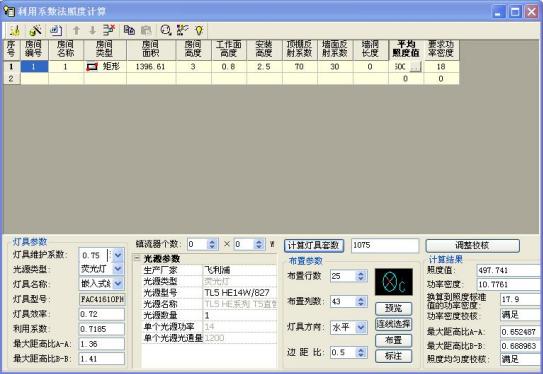
Task: Click the 连续选择 button
Action: pyautogui.click(x=394, y=324)
